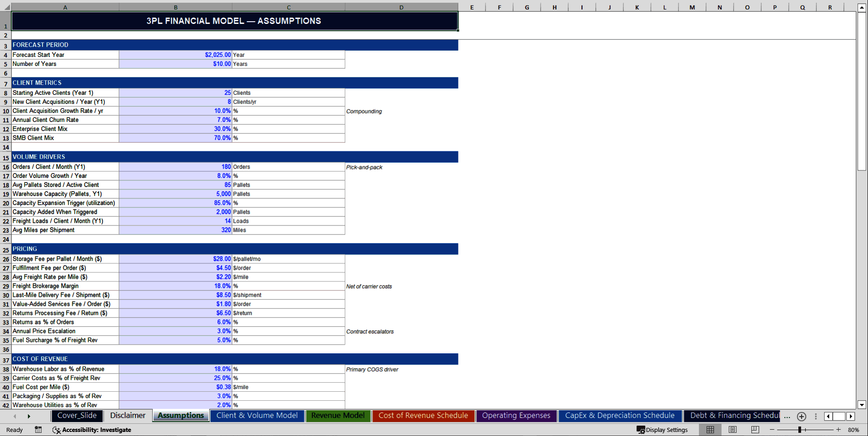868x436 pixels.
Task: Switch to Page Layout view
Action: coord(732,430)
